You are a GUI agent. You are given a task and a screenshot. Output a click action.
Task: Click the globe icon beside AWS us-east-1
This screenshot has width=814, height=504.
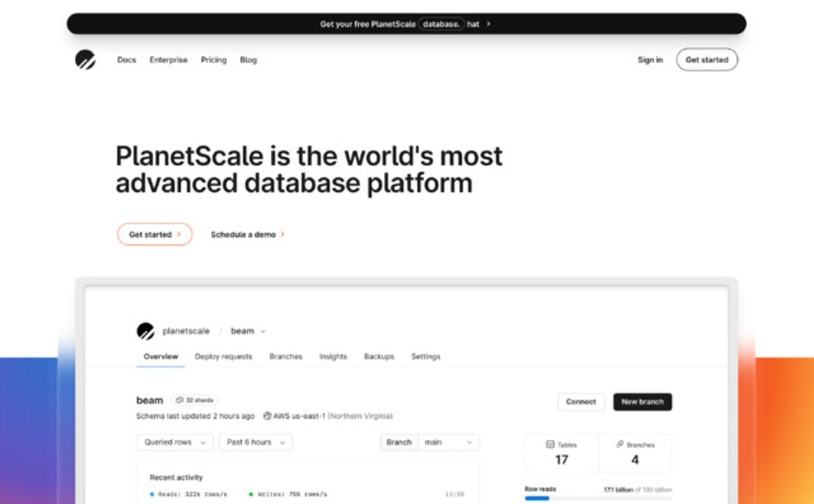point(267,416)
